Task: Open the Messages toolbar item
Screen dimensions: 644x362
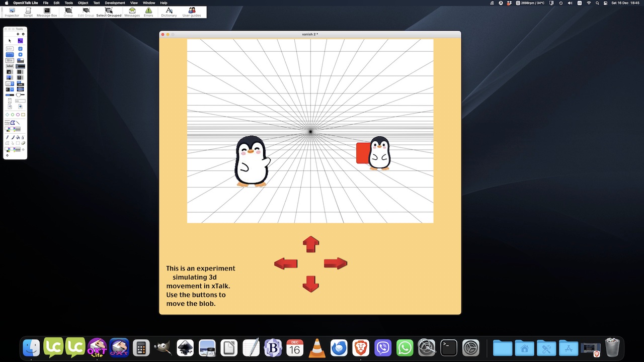Action: pos(132,12)
